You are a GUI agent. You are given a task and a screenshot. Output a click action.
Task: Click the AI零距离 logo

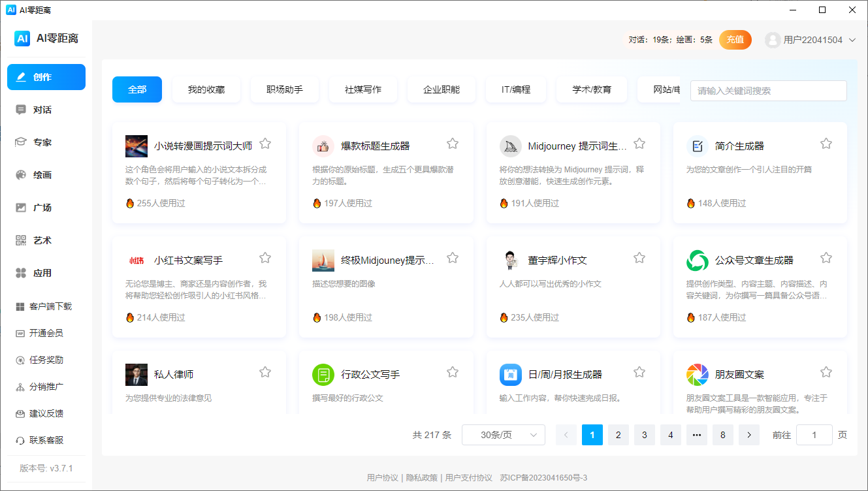[x=46, y=39]
